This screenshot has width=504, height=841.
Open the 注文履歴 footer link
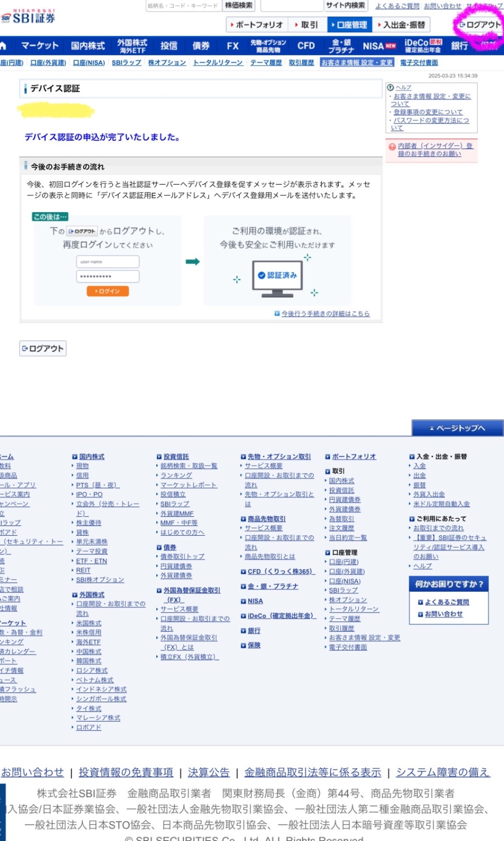(342, 528)
